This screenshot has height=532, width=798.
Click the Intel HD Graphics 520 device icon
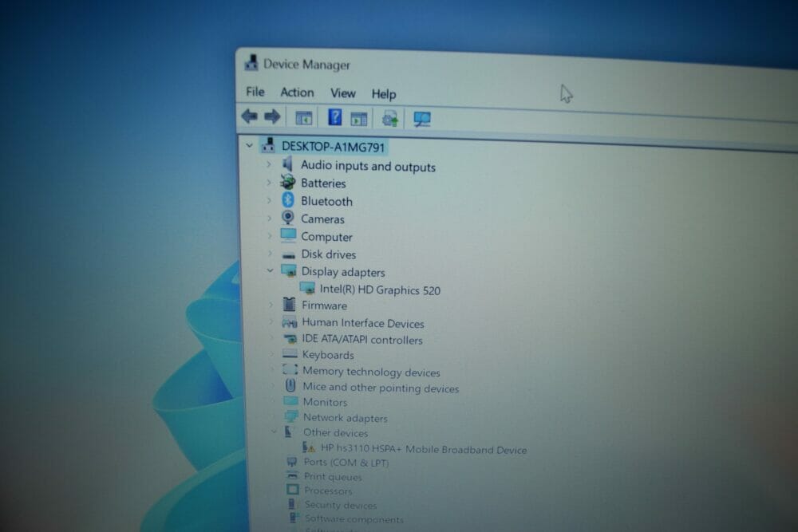coord(307,289)
